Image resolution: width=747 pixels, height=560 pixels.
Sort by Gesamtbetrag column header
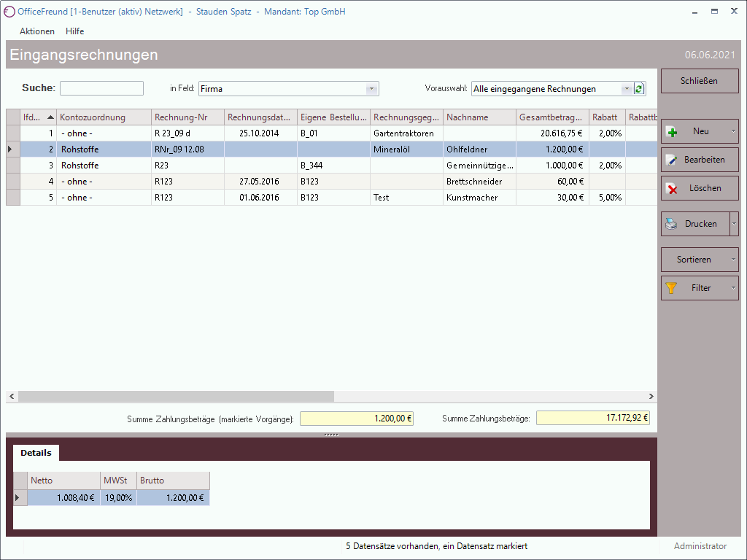click(551, 117)
